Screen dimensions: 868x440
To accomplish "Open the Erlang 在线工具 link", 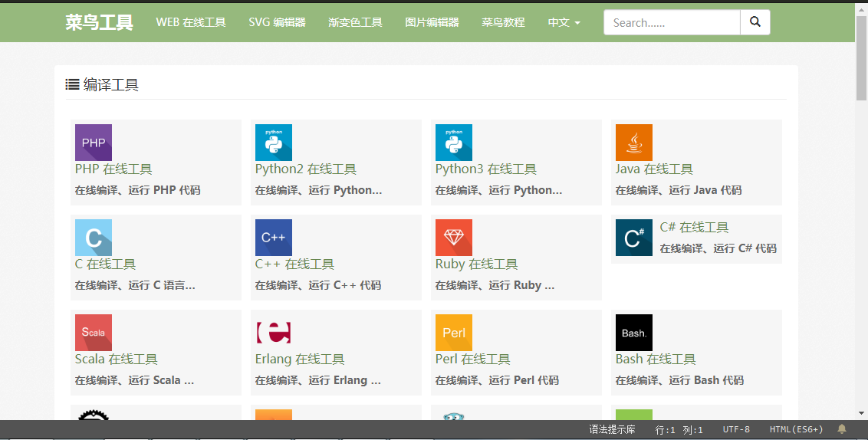I will pos(300,360).
